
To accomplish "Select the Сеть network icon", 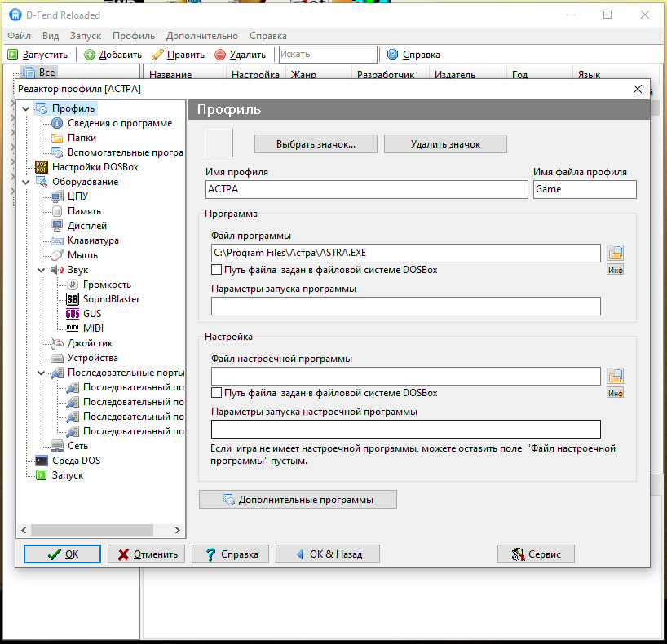I will (57, 446).
